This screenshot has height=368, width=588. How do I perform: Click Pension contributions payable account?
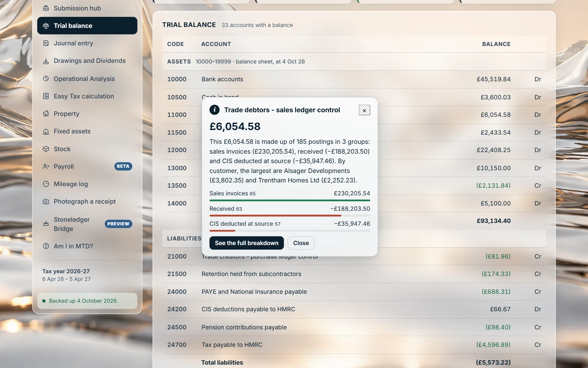[244, 327]
